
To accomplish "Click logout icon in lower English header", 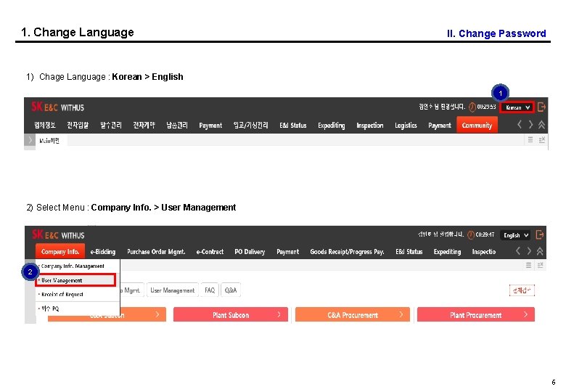I will pyautogui.click(x=540, y=234).
